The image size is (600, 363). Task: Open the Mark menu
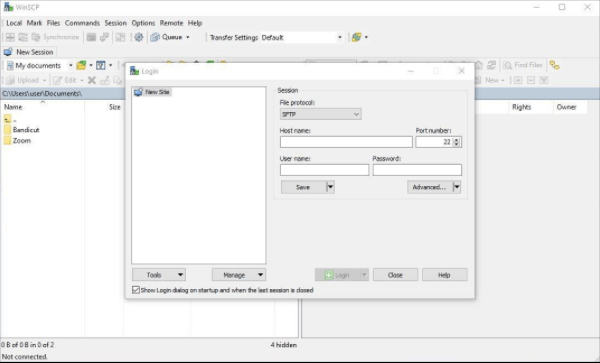point(34,23)
